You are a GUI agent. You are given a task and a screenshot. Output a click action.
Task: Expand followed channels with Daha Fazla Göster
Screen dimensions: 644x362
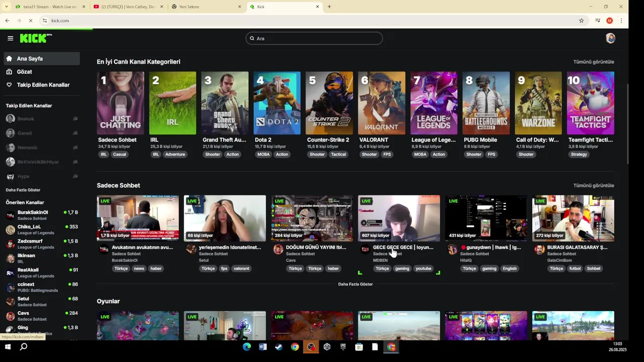click(x=23, y=190)
